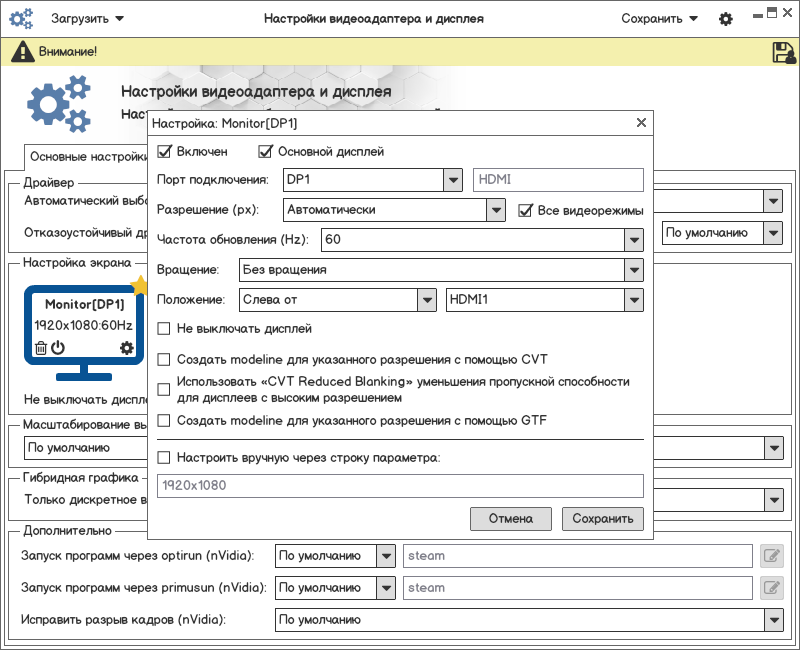Click the trash icon on Monitor[DP1]
The image size is (800, 650).
pos(41,348)
